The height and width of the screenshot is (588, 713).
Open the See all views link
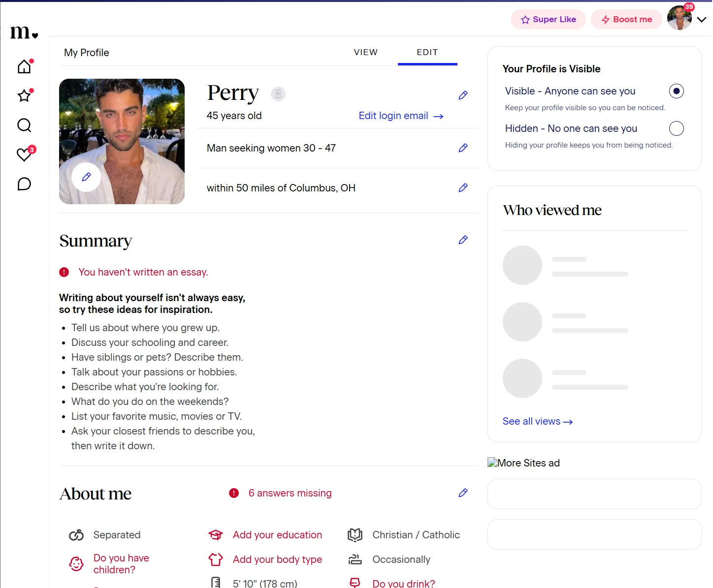click(x=538, y=422)
